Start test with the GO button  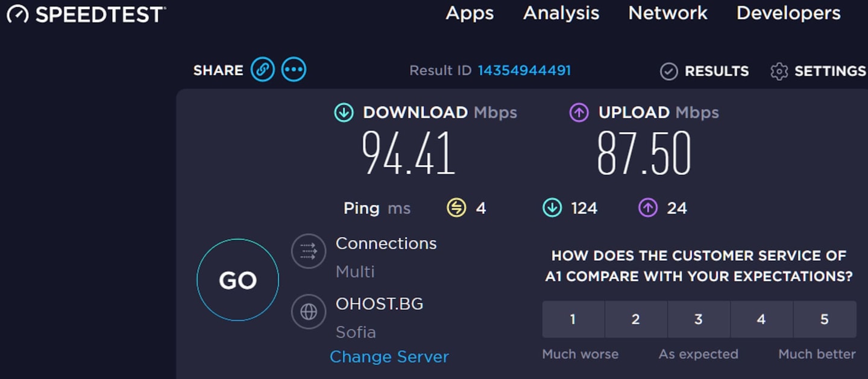237,280
